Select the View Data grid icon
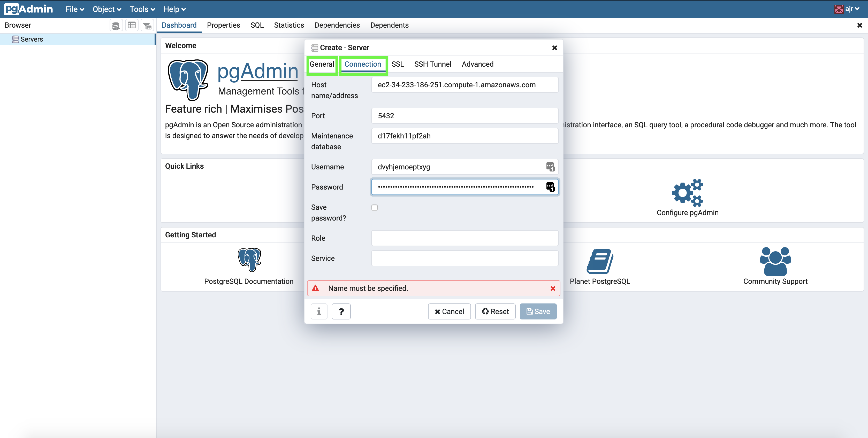 [132, 25]
